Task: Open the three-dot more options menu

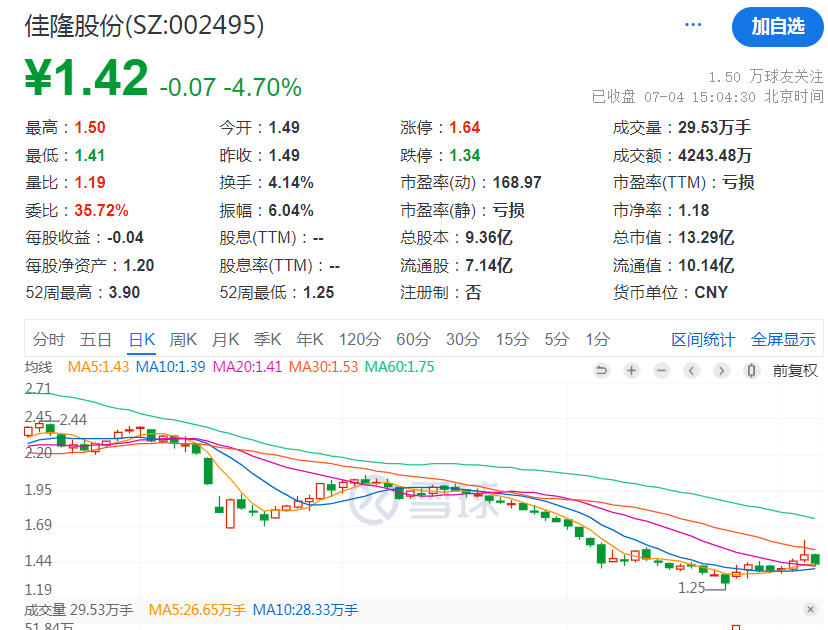Action: tap(693, 25)
